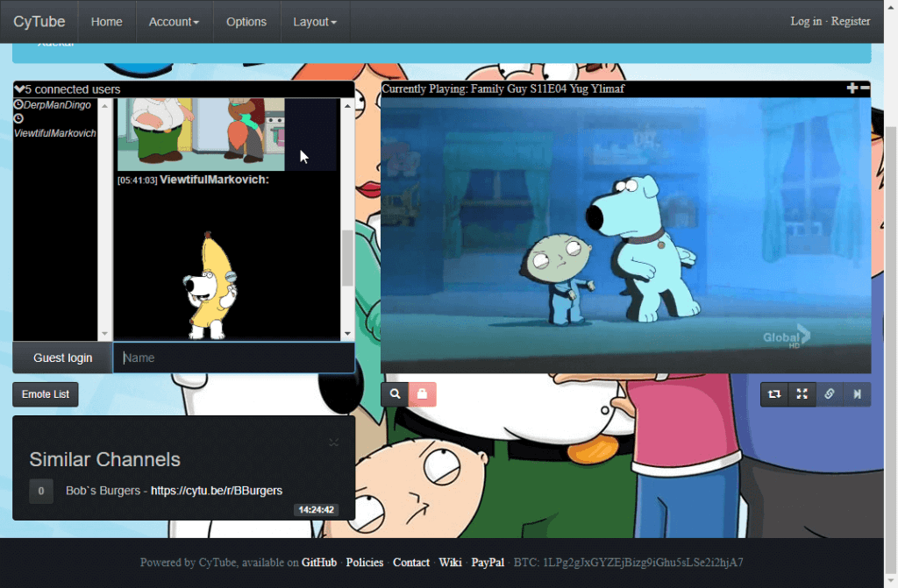Close the Similar Channels panel
The image size is (898, 588).
(x=334, y=443)
